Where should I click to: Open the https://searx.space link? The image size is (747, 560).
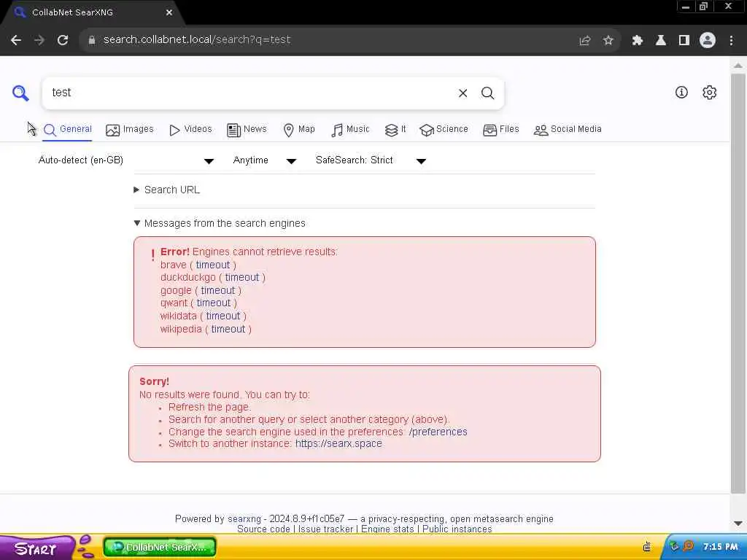[338, 443]
